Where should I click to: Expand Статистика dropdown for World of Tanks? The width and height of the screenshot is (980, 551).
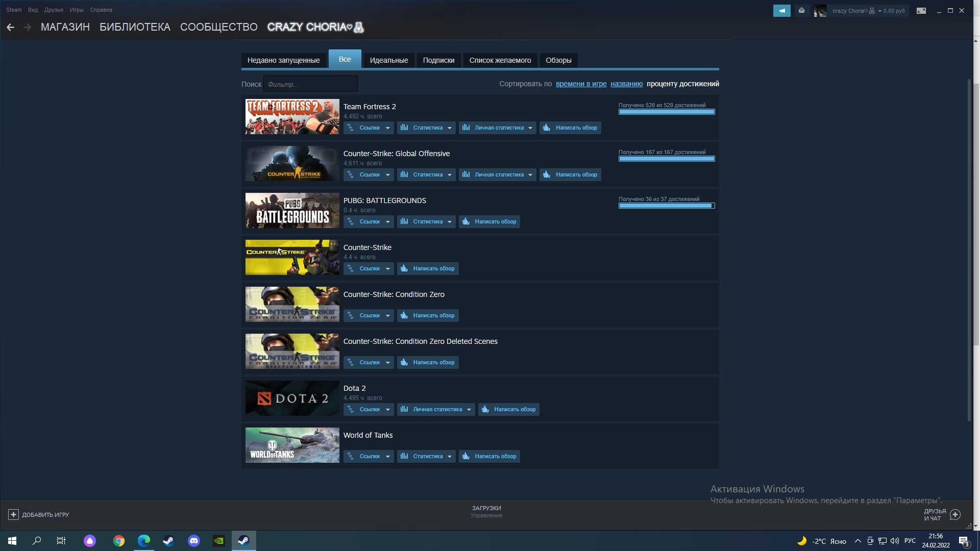tap(426, 456)
